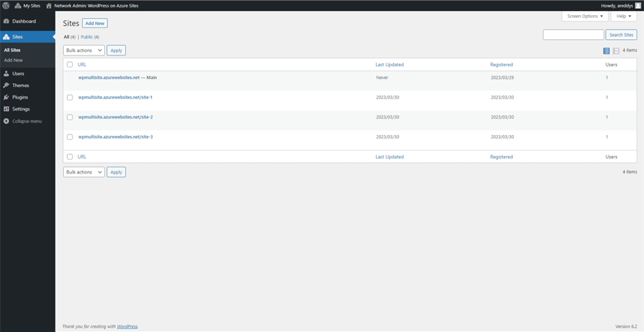Viewport: 644px width, 332px height.
Task: Select checkbox for site-1 row
Action: (x=70, y=97)
